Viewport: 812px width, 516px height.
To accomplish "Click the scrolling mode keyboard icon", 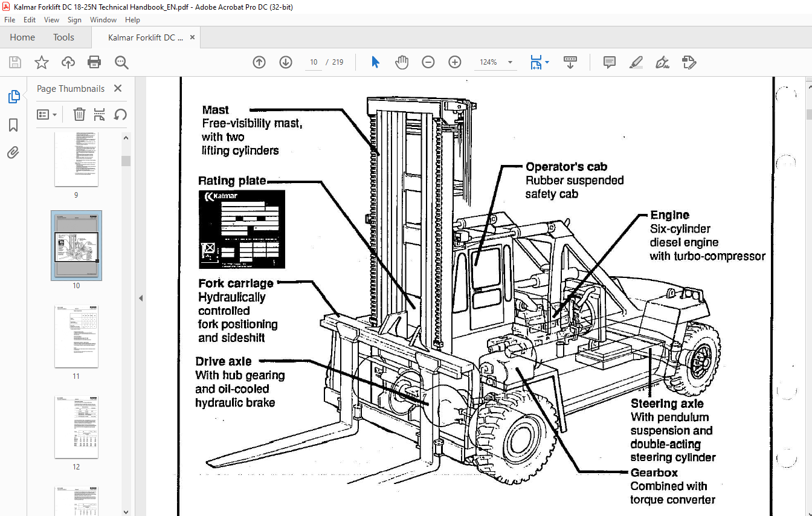I will click(x=570, y=62).
